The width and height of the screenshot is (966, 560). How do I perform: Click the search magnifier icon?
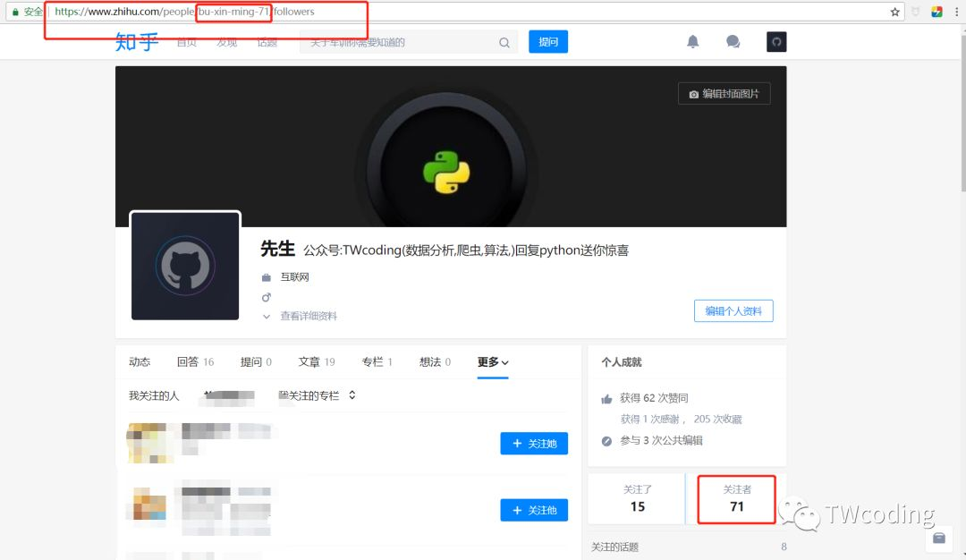[x=504, y=43]
